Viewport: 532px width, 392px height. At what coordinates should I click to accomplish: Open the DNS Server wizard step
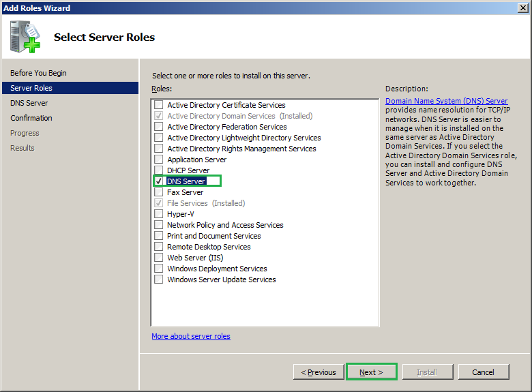coord(29,103)
